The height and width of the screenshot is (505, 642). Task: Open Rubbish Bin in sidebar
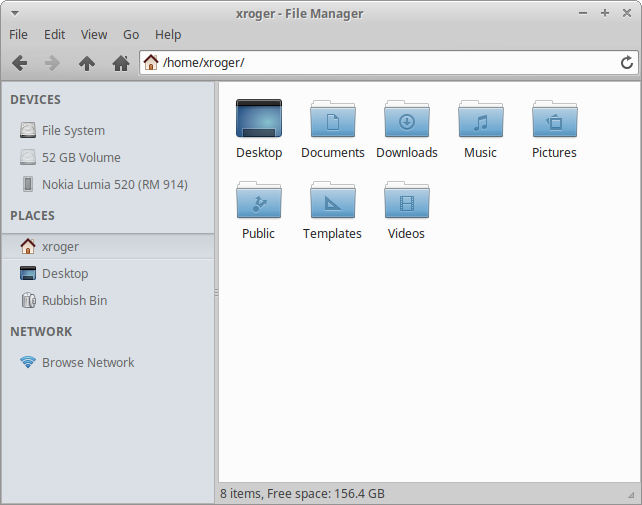tap(74, 301)
